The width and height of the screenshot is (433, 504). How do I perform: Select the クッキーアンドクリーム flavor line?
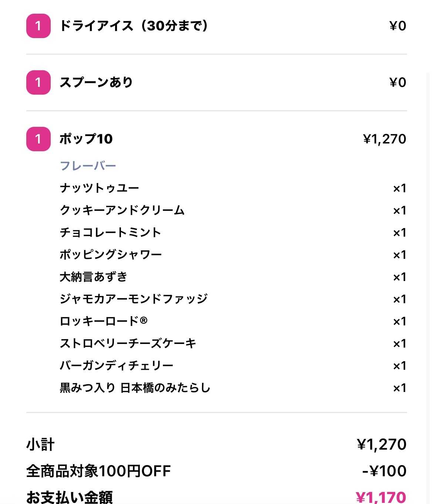click(x=122, y=210)
